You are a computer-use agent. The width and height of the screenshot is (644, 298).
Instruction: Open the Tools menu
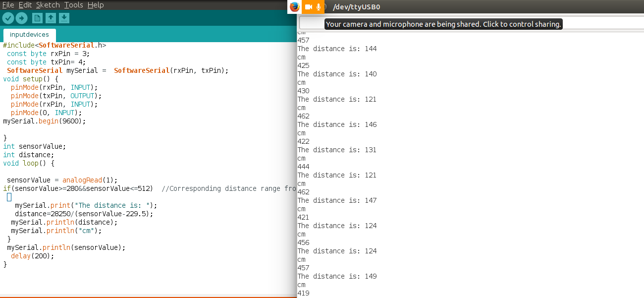click(x=74, y=5)
